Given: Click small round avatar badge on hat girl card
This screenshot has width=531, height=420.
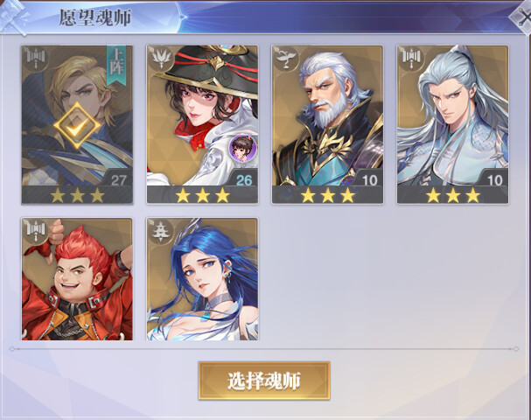Looking at the screenshot, I should 242,148.
